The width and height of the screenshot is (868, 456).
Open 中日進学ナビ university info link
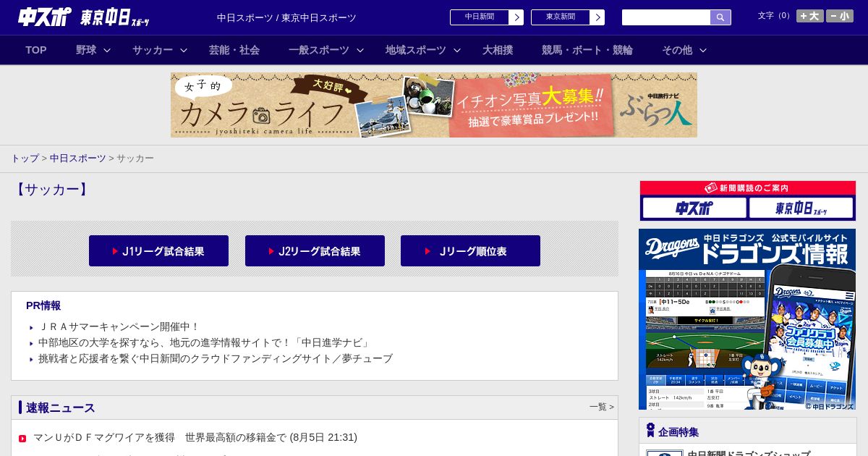click(205, 342)
